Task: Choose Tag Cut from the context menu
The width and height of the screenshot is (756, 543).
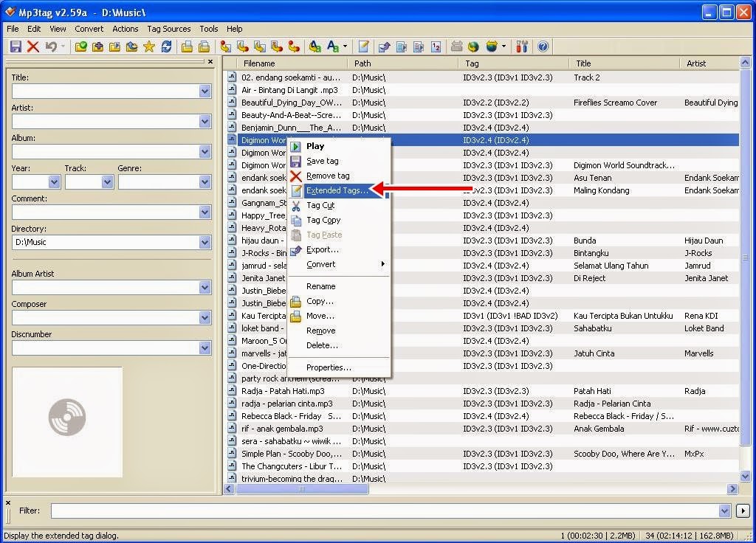Action: pyautogui.click(x=338, y=205)
